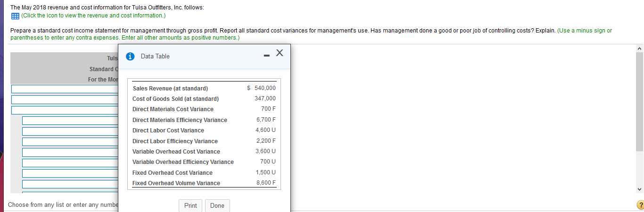Click the 8,600 F value
This screenshot has height=212, width=644.
266,183
